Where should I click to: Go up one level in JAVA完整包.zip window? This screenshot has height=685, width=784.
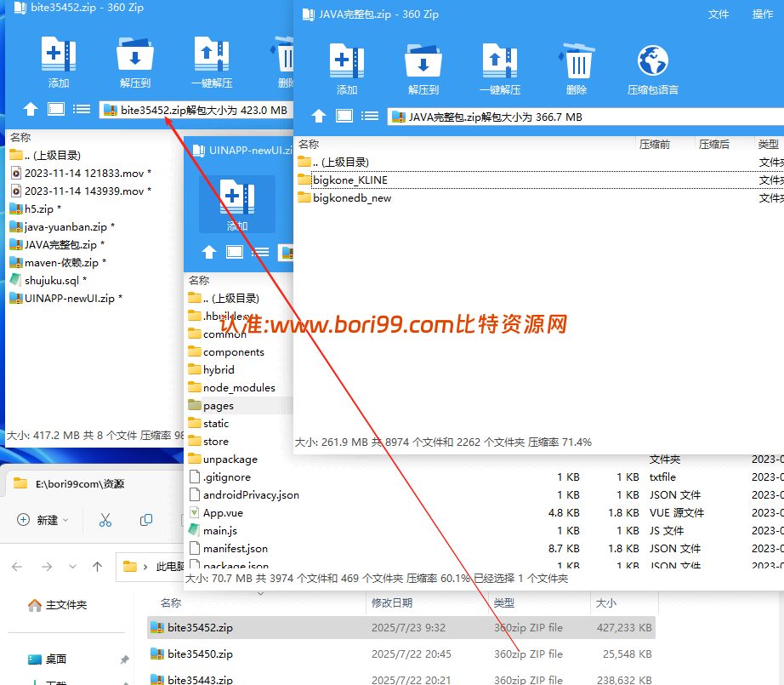pyautogui.click(x=319, y=116)
